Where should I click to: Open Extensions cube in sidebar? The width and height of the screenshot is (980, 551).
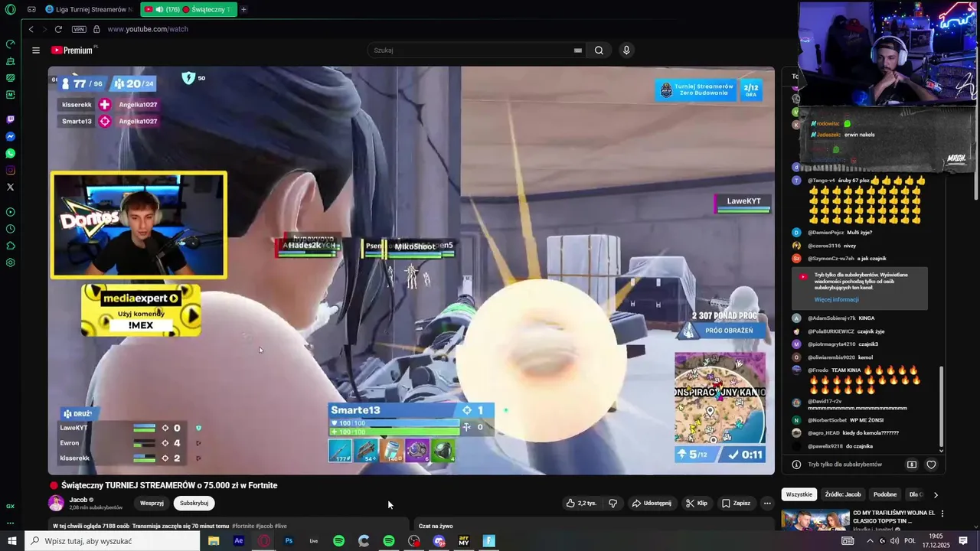(x=10, y=246)
